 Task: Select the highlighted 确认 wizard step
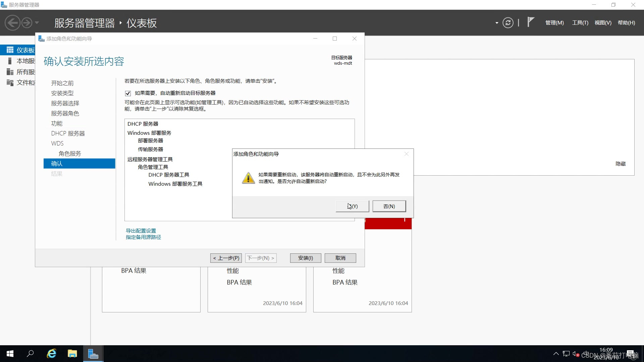(x=79, y=164)
